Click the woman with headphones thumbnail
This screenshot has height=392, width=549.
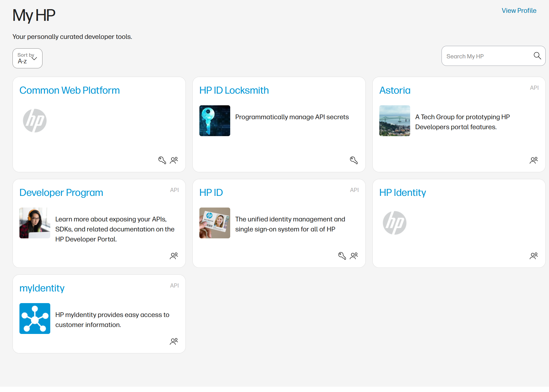[x=35, y=223]
